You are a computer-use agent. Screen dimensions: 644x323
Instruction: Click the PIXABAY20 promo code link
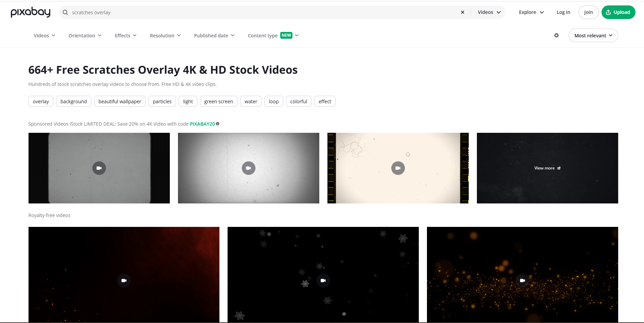click(x=202, y=124)
